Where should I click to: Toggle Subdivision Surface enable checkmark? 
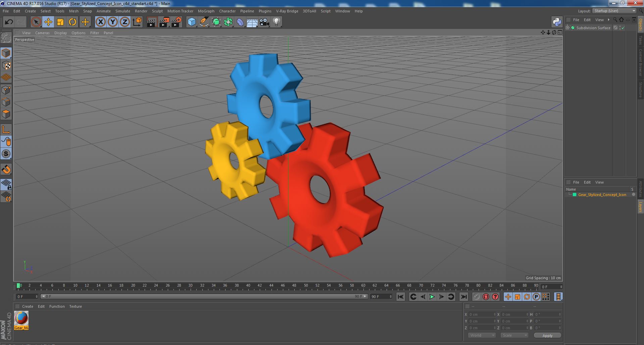[623, 28]
